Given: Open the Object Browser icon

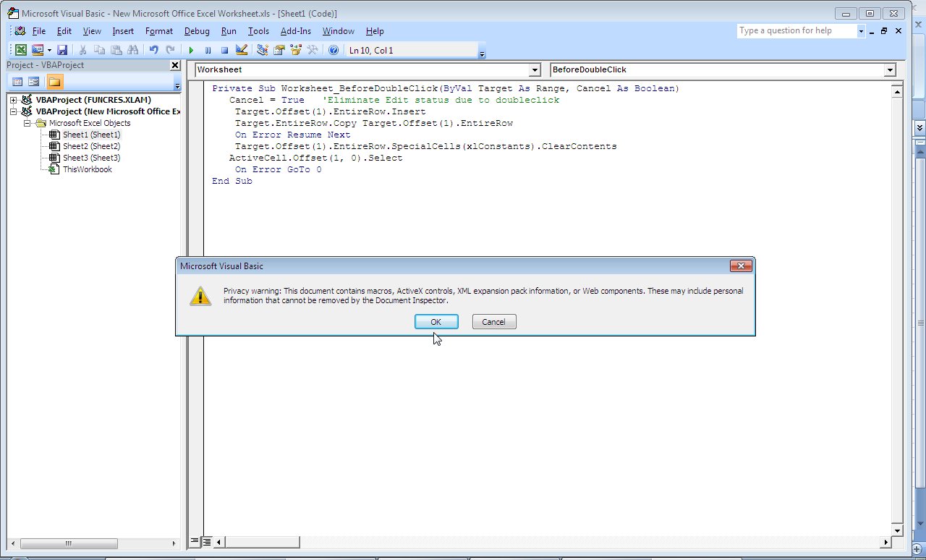Looking at the screenshot, I should click(x=296, y=50).
